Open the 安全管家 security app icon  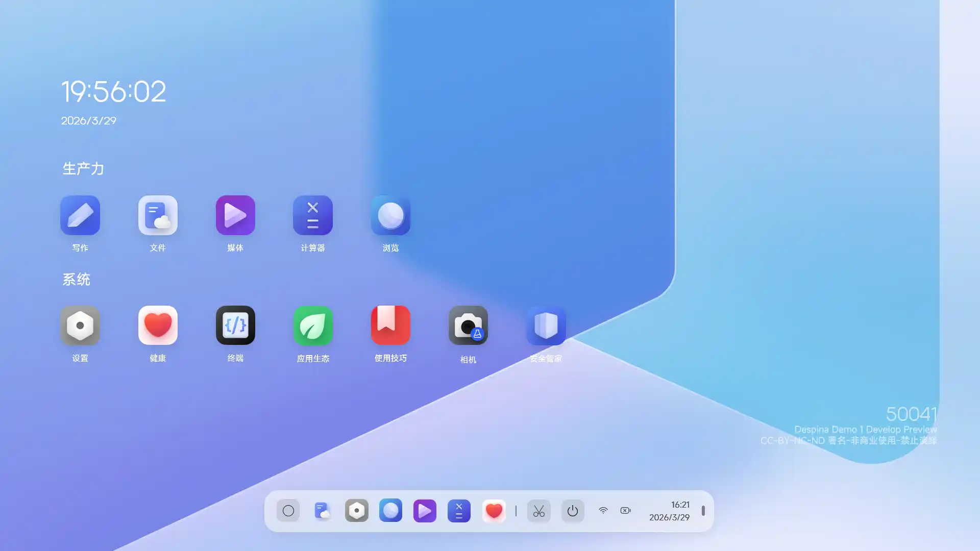coord(546,325)
